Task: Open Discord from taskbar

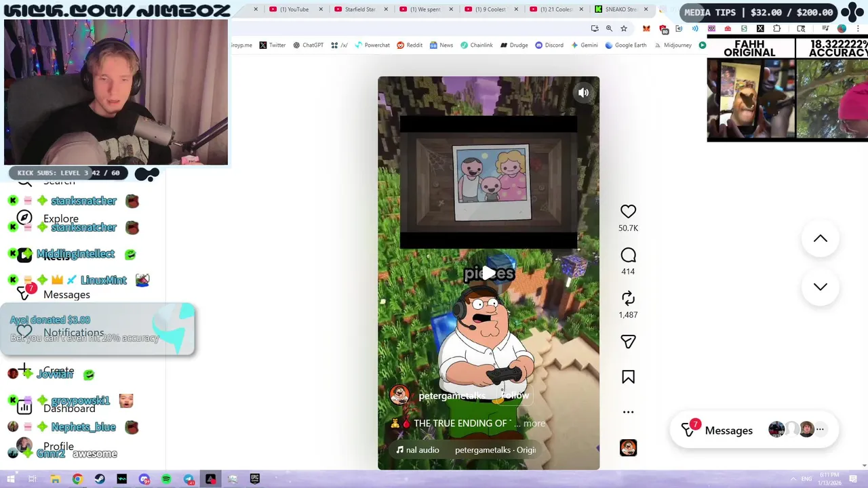Action: (144, 479)
